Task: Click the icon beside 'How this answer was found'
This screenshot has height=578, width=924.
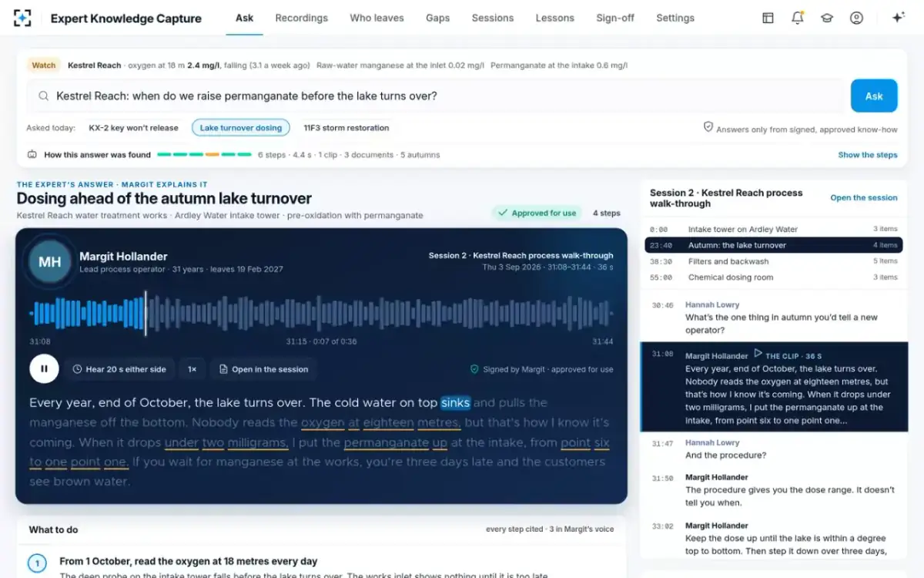Action: (x=32, y=155)
